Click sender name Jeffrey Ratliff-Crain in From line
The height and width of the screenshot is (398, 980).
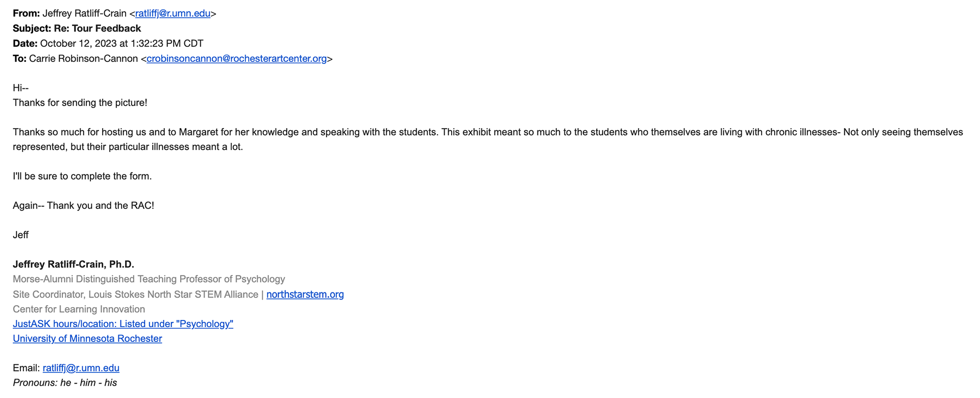coord(84,14)
